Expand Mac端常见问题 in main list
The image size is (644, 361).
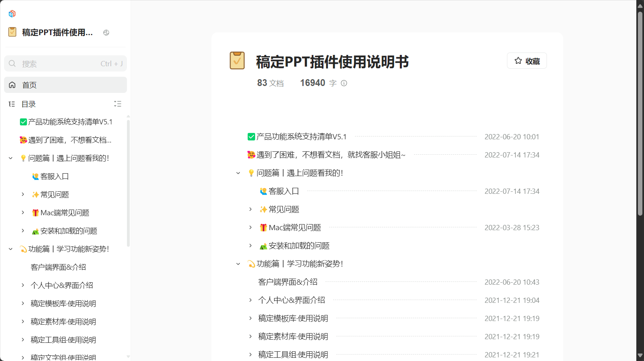pos(251,228)
